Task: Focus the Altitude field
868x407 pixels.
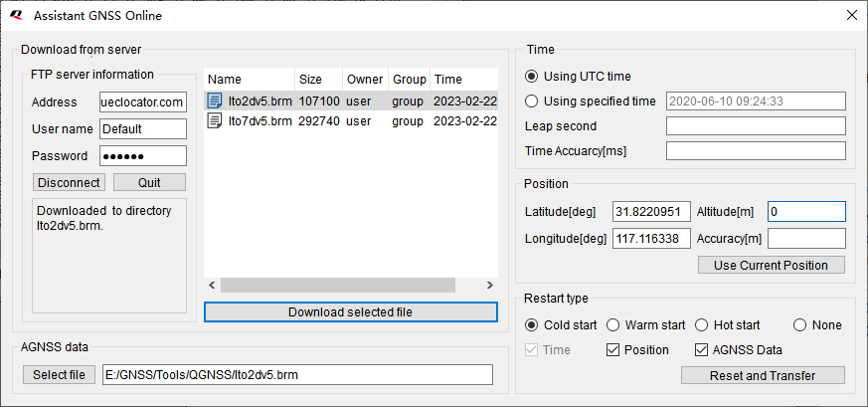Action: coord(806,212)
